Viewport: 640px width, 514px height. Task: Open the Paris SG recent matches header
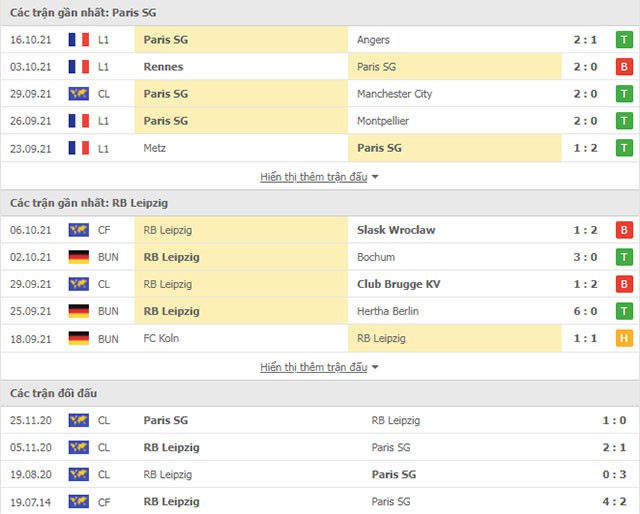click(83, 13)
